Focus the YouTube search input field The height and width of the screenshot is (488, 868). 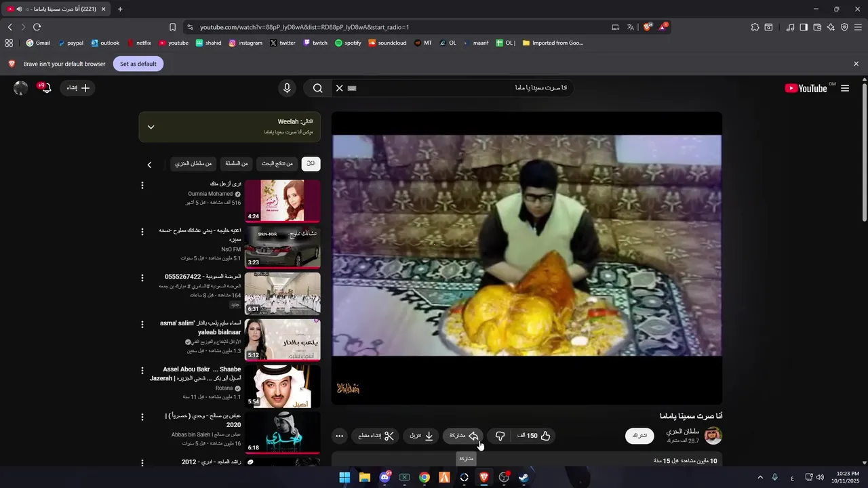click(461, 88)
